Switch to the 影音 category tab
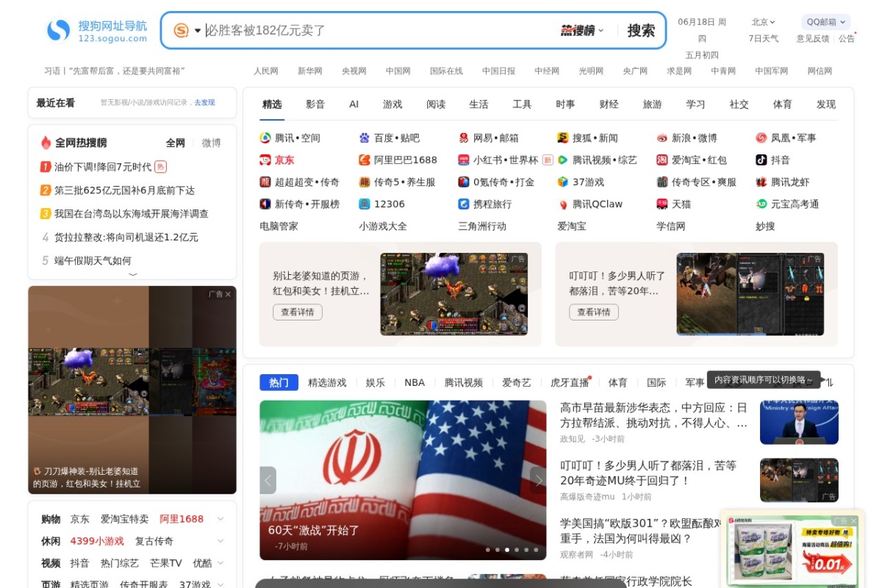Viewport: 882px width, 588px height. 315,104
